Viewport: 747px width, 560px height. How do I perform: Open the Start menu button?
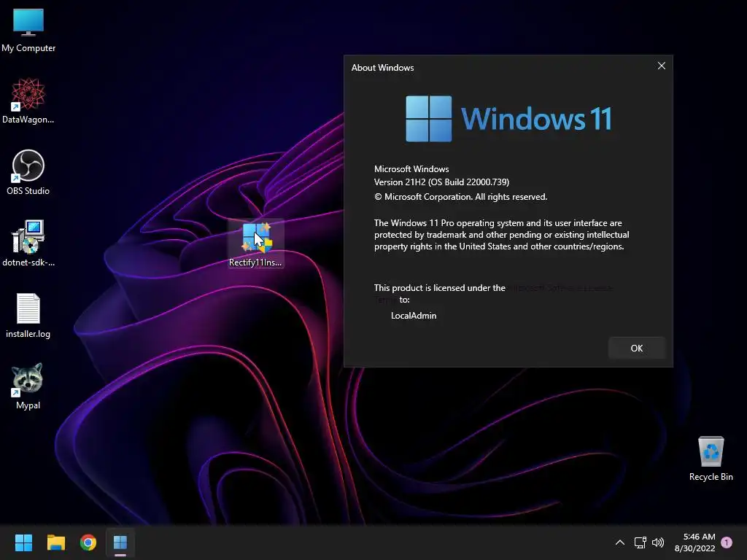23,542
